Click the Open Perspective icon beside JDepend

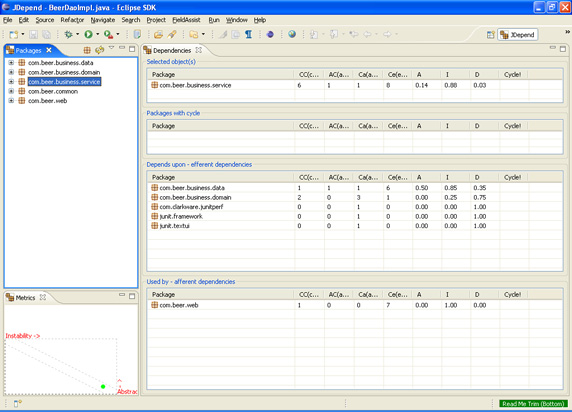pos(491,35)
